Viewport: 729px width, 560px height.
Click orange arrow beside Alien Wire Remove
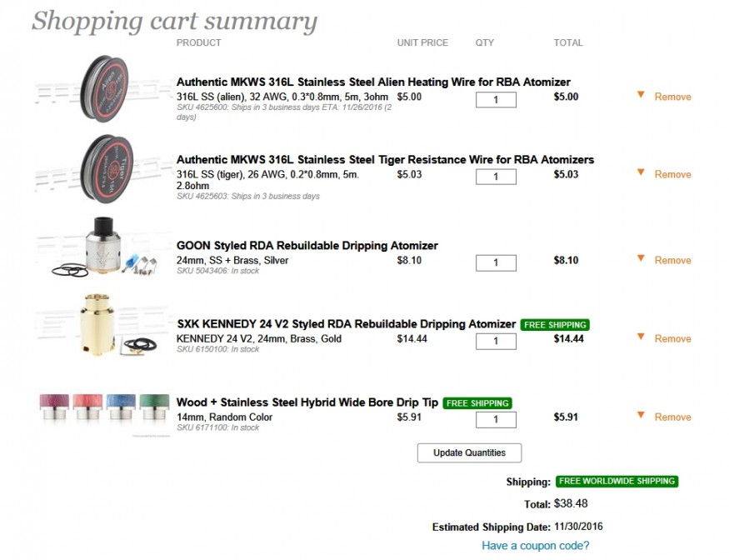tap(641, 95)
